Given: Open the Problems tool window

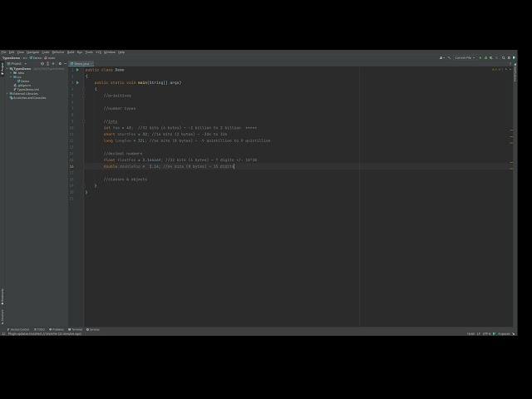Looking at the screenshot, I should 57,329.
